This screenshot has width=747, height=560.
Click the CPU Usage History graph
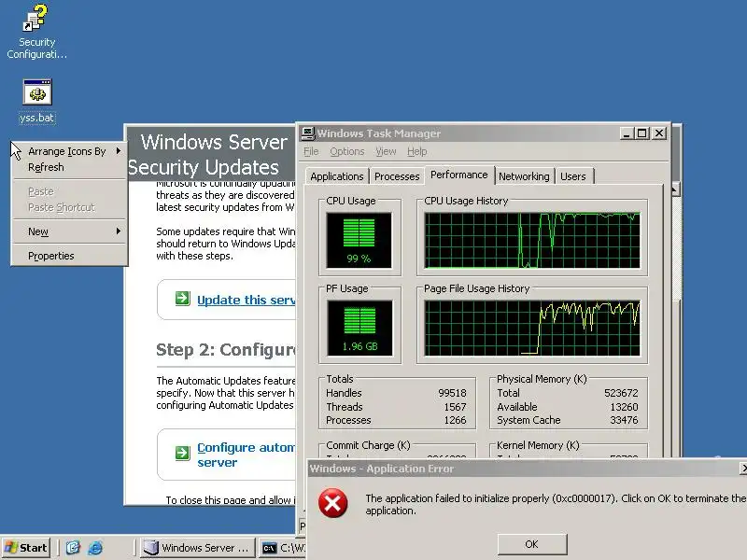click(532, 241)
